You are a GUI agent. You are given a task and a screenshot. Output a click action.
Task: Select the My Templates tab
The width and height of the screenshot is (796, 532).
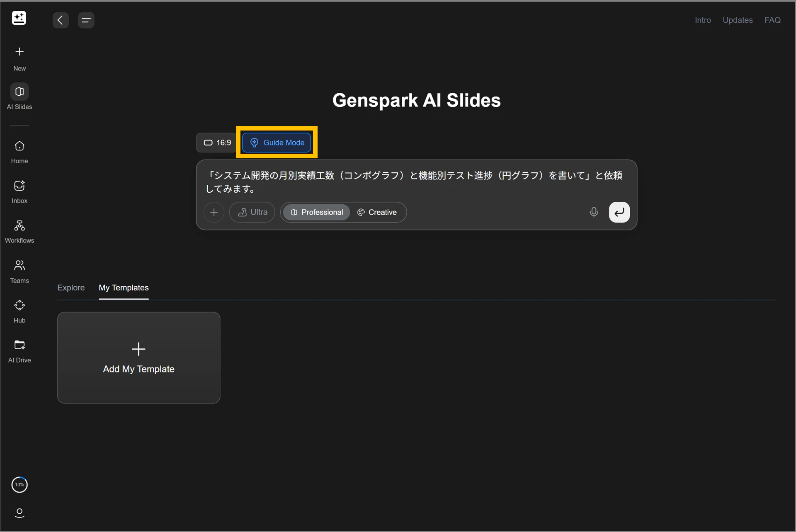point(124,288)
